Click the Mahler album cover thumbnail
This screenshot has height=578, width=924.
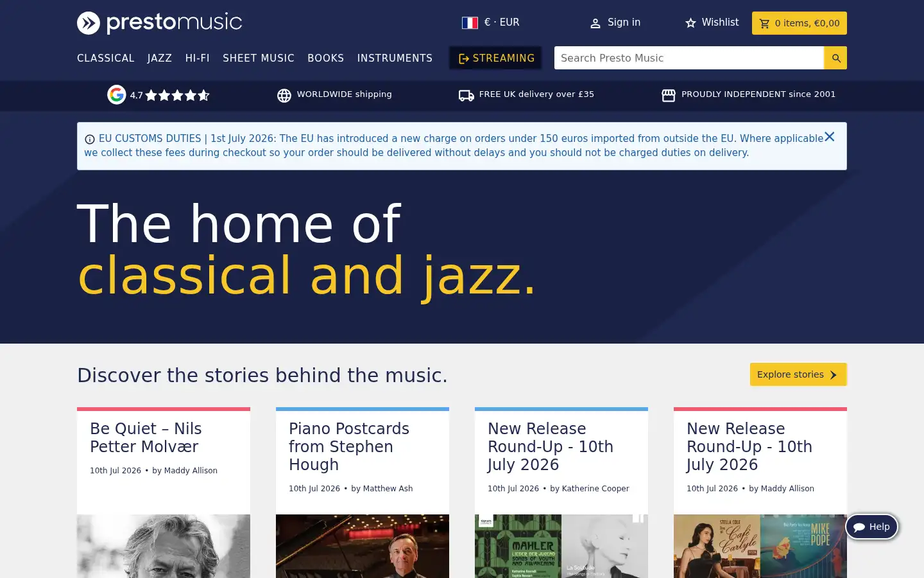pos(518,546)
